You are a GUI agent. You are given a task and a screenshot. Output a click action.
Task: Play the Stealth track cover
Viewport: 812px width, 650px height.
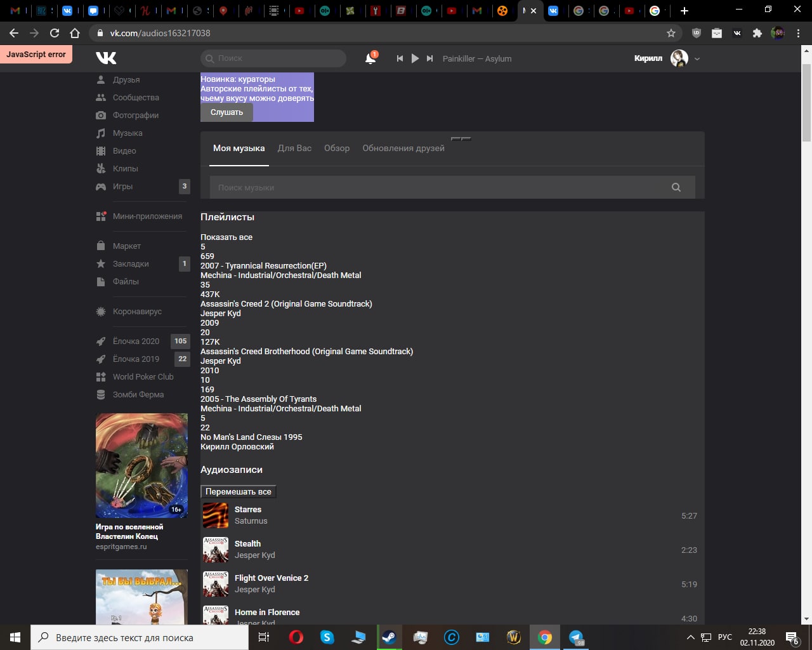(216, 550)
